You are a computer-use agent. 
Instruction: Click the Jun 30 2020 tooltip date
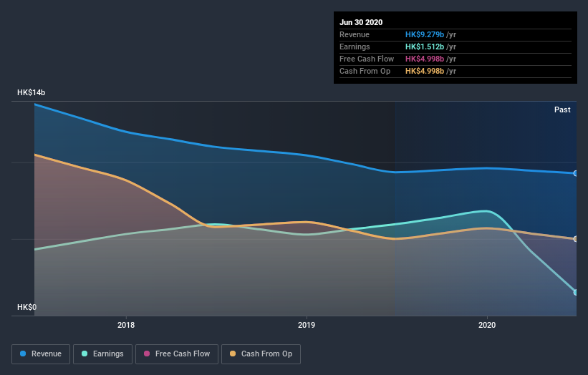click(x=361, y=22)
